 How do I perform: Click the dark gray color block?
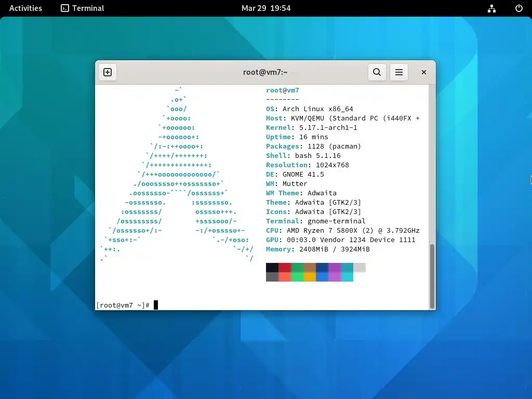coord(272,277)
